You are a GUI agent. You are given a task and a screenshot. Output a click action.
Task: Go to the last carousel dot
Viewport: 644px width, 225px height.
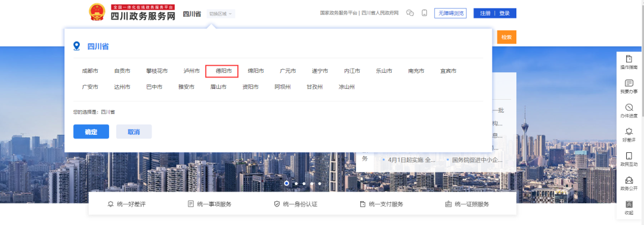(x=320, y=183)
